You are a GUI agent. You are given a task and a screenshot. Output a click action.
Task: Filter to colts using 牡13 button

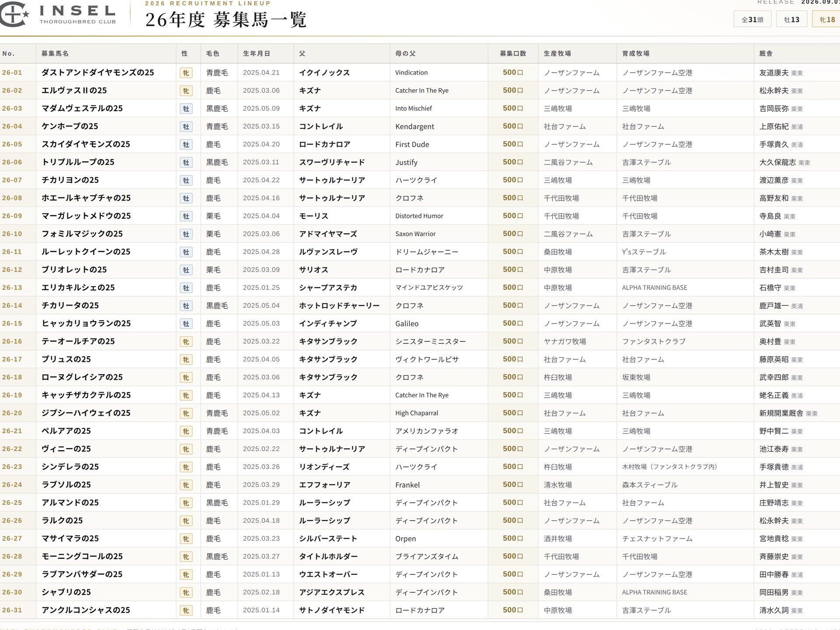(x=791, y=19)
